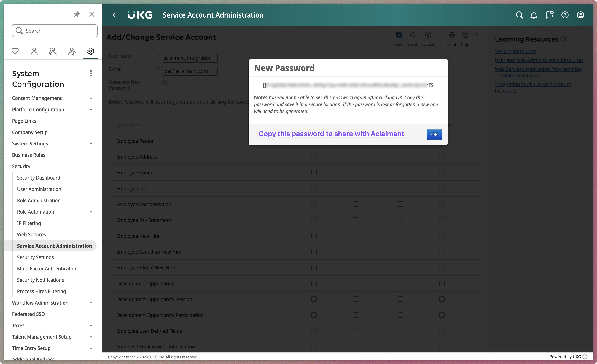Viewport: 597px width, 364px height.
Task: Click the cancel circled-X icon
Action: tap(428, 35)
